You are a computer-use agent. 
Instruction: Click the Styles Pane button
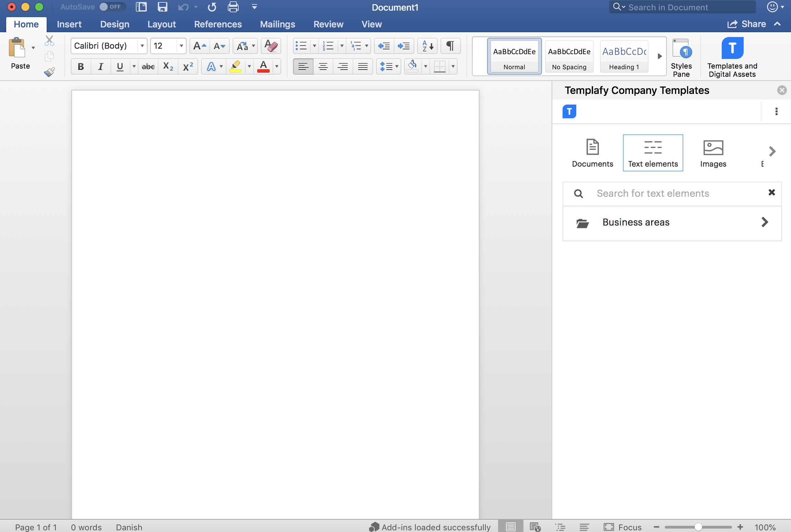pyautogui.click(x=682, y=57)
